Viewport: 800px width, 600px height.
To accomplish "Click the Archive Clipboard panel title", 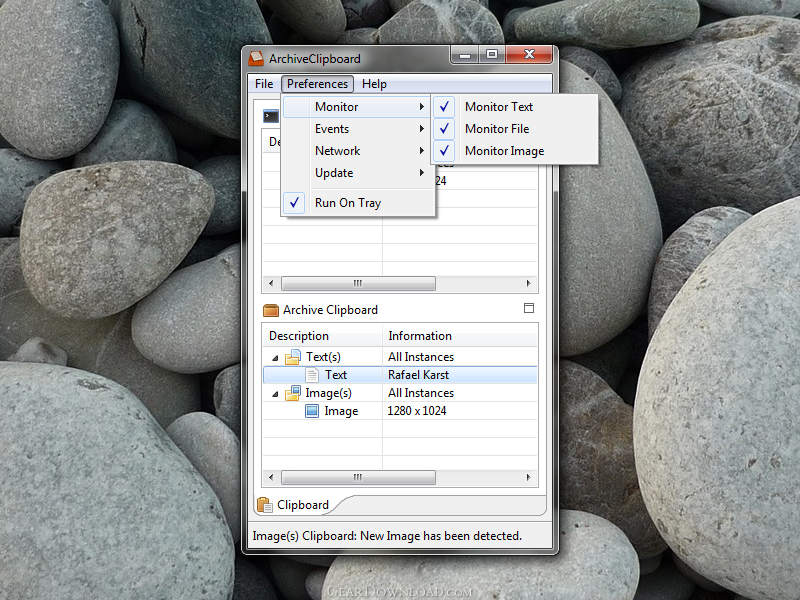I will click(330, 310).
